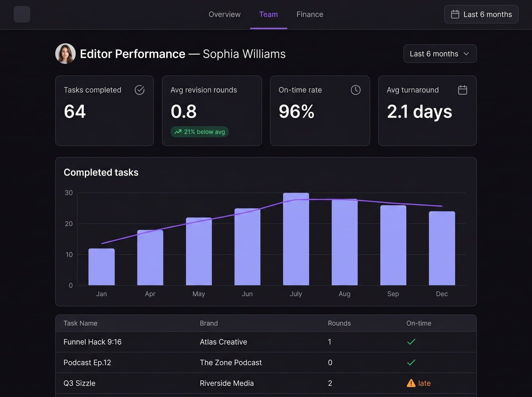Click the green checkmark for Funnel Hack 9:16
The height and width of the screenshot is (397, 532).
411,342
